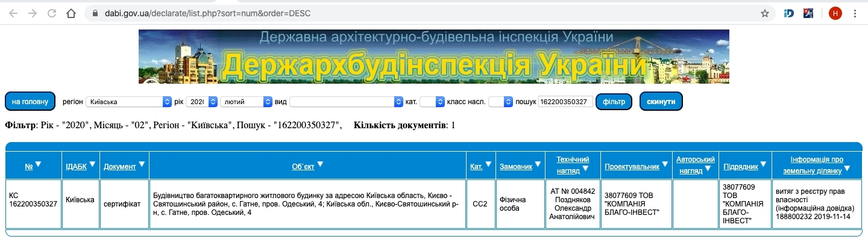Click sort arrow next to Документ header
This screenshot has width=868, height=245.
[142, 164]
